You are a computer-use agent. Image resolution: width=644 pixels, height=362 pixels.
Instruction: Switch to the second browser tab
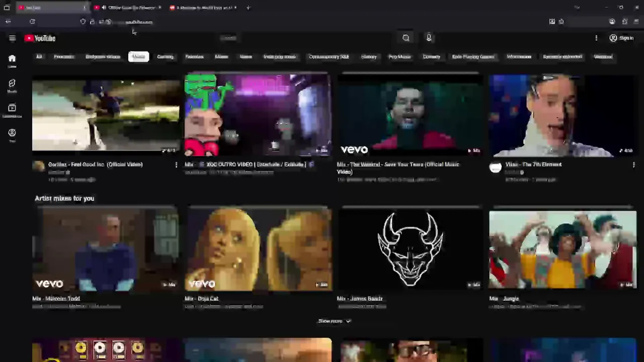128,8
